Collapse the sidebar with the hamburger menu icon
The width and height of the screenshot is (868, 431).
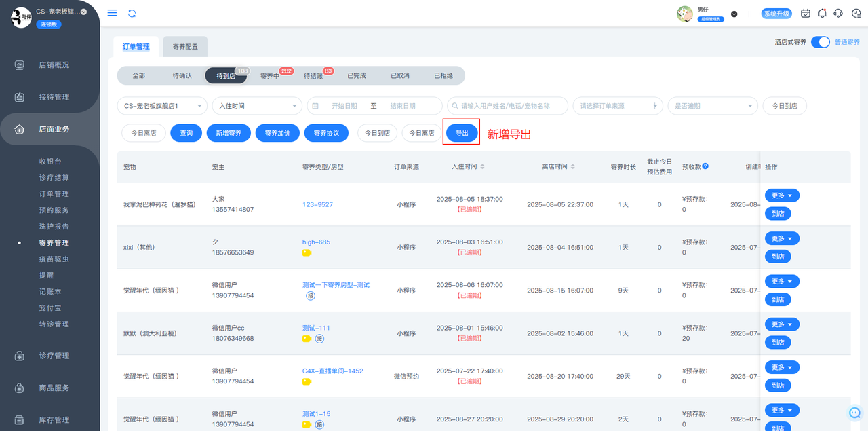click(x=113, y=13)
